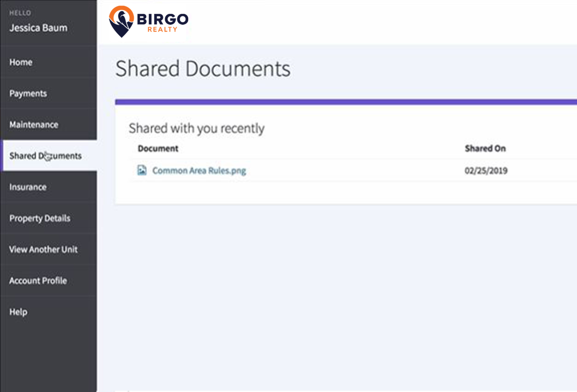Open the Common Area Rules.png document link

[199, 170]
